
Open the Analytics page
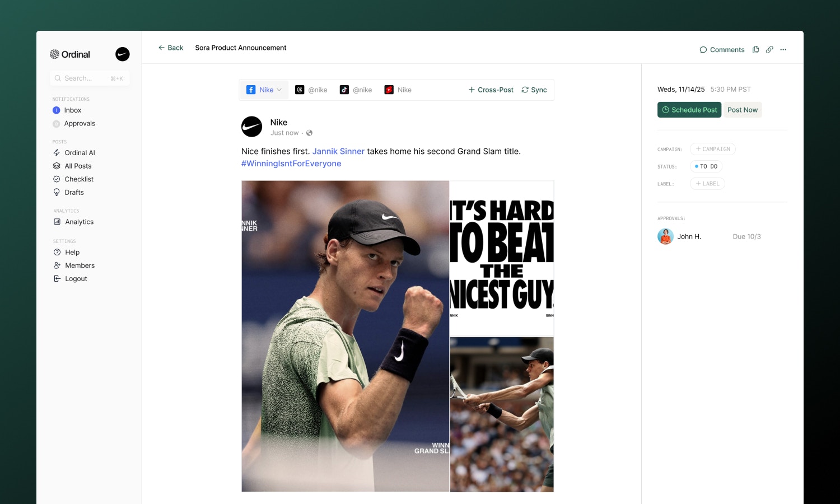(79, 222)
